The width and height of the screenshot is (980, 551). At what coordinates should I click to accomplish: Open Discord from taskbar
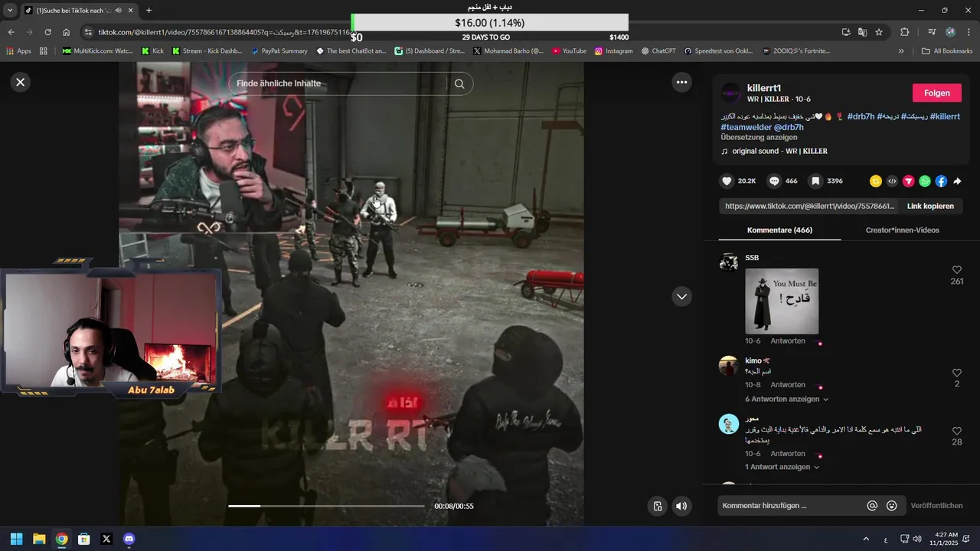pos(129,539)
